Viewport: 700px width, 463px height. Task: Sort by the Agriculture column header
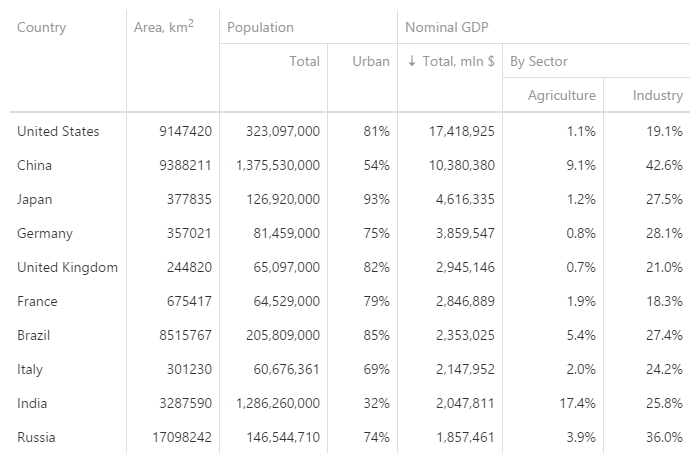[562, 96]
